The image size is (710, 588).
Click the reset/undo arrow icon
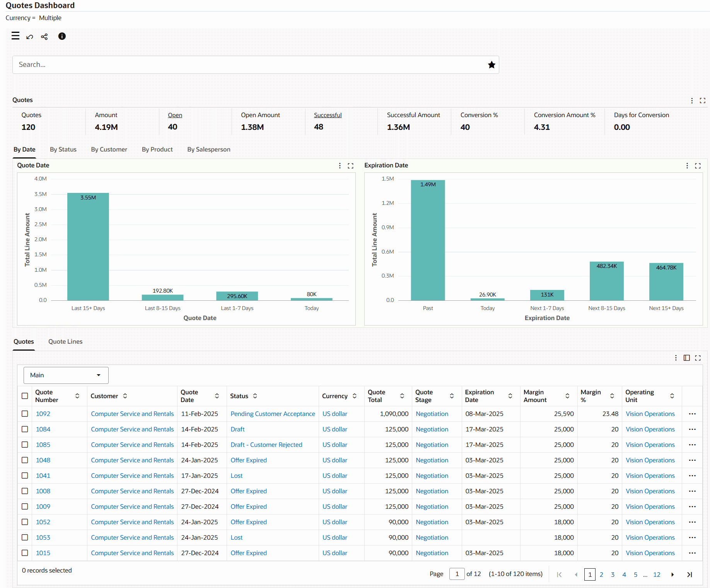[30, 37]
